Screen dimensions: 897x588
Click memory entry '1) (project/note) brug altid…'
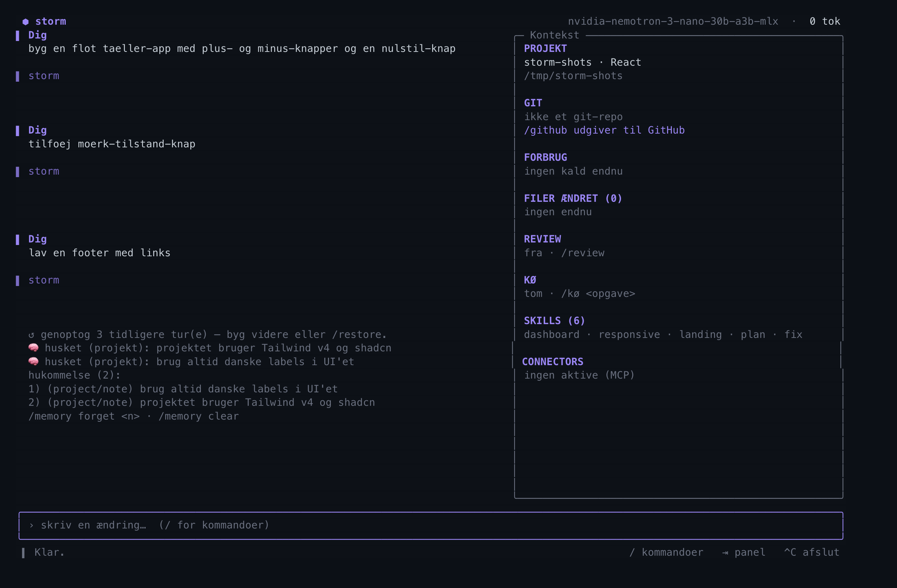click(x=183, y=389)
